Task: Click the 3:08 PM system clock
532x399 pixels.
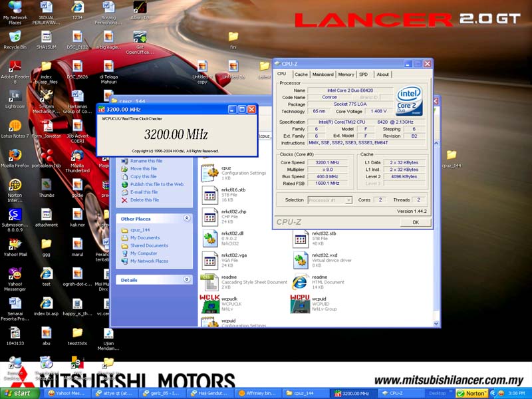Action: pos(517,393)
